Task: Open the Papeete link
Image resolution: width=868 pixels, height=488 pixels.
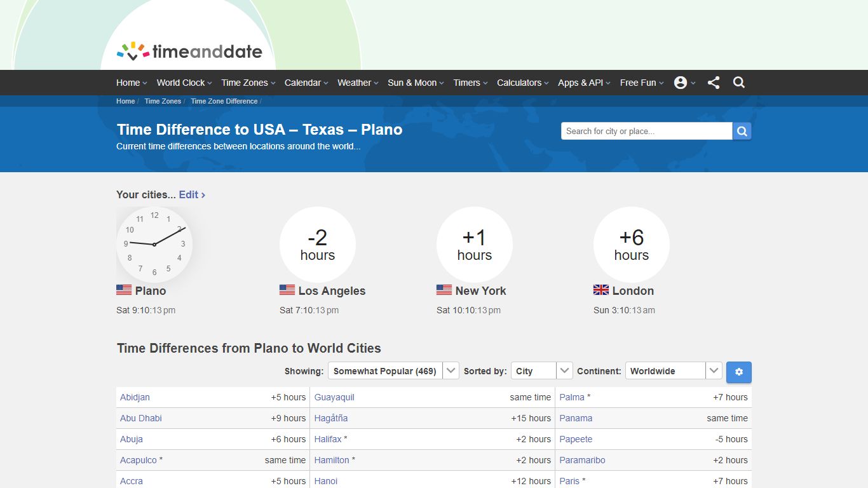Action: [x=576, y=439]
